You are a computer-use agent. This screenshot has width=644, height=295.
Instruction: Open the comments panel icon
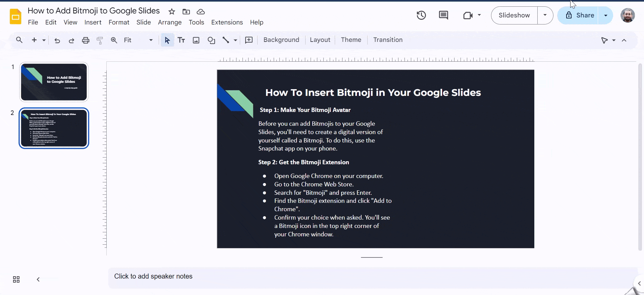point(443,15)
